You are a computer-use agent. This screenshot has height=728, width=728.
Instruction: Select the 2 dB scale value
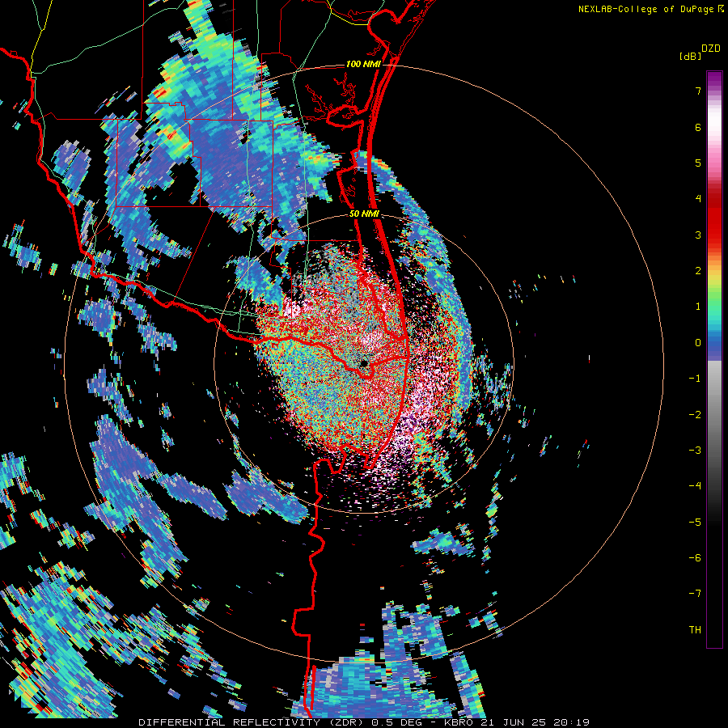point(698,271)
